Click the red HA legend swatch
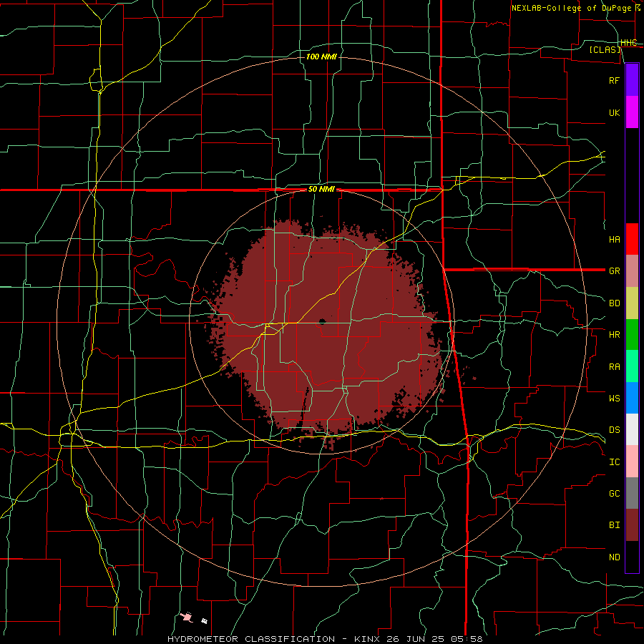This screenshot has height=644, width=644. 632,239
